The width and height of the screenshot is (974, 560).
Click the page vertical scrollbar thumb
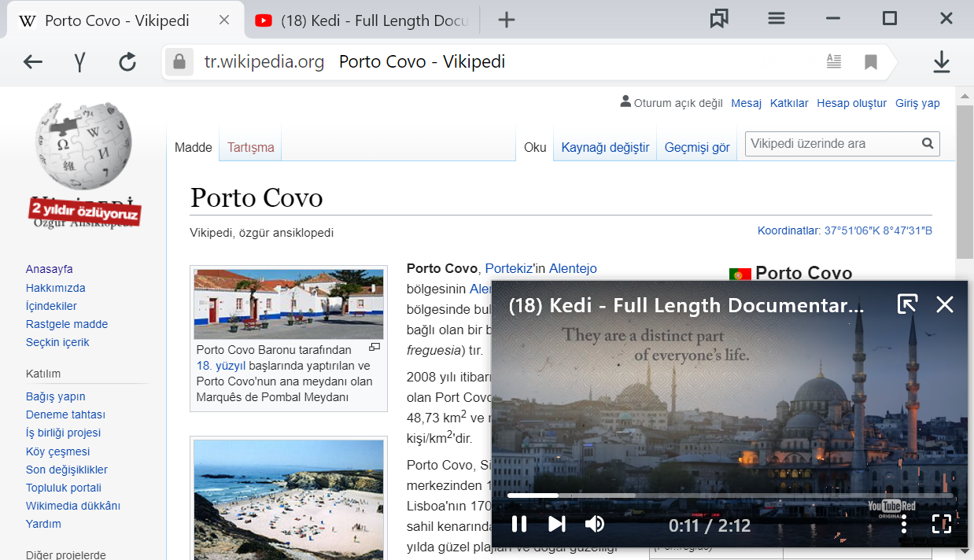965,182
